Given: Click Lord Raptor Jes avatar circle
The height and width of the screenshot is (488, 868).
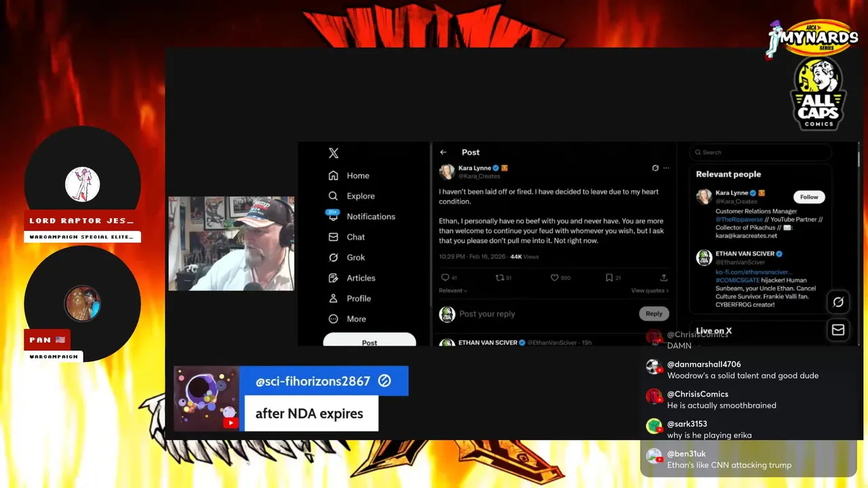Looking at the screenshot, I should point(83,184).
